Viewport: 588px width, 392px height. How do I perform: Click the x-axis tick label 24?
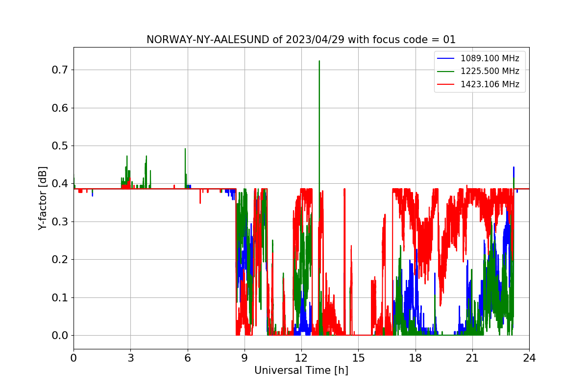pyautogui.click(x=529, y=358)
